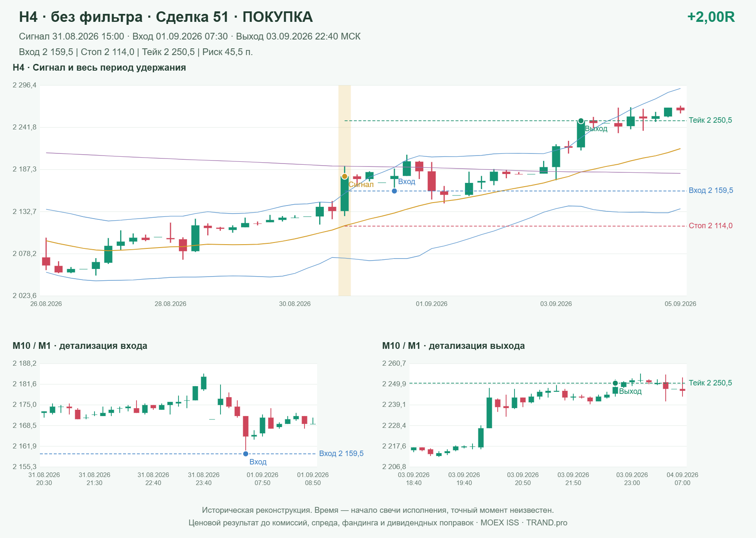Click the 26.08.2026 date on H4 axis

[x=46, y=304]
